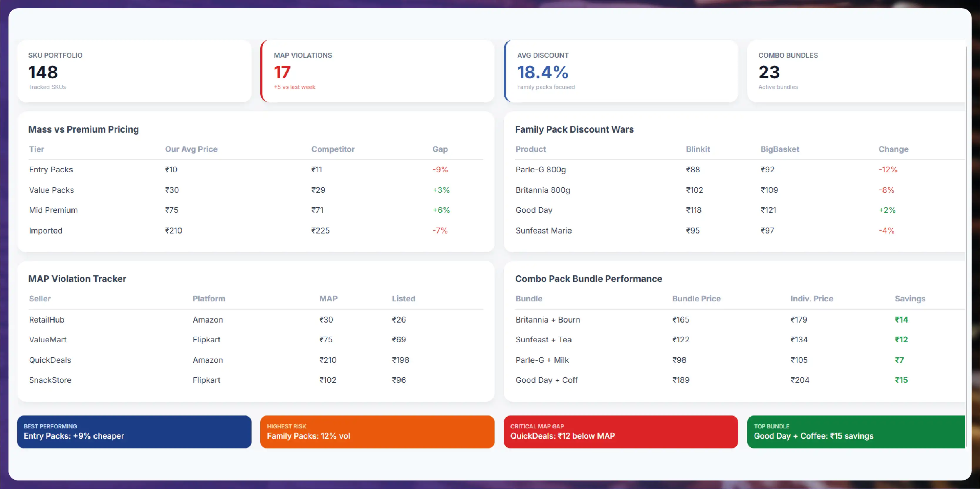Click the Combo Pack Bundle Performance heading

(x=589, y=278)
